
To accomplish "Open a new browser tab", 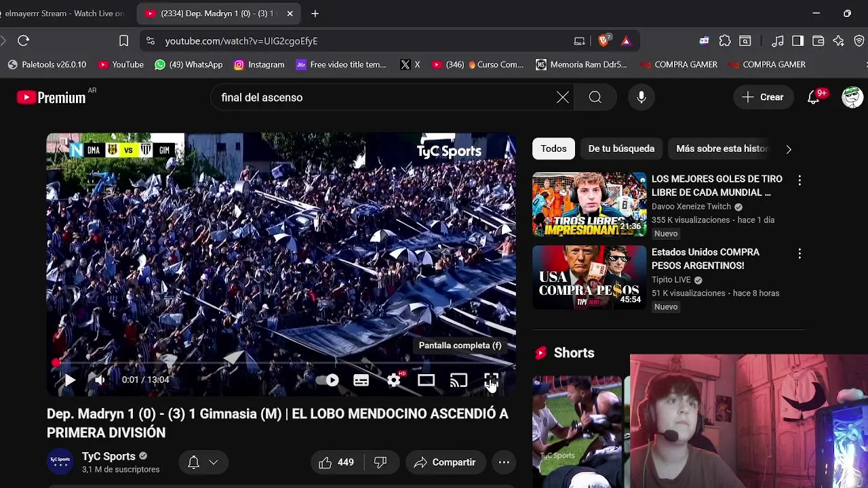I will tap(315, 14).
